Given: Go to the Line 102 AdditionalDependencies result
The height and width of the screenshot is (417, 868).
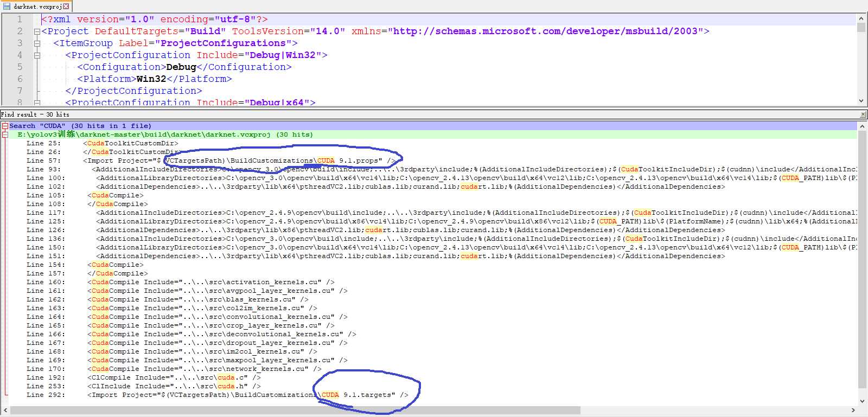Looking at the screenshot, I should [375, 187].
